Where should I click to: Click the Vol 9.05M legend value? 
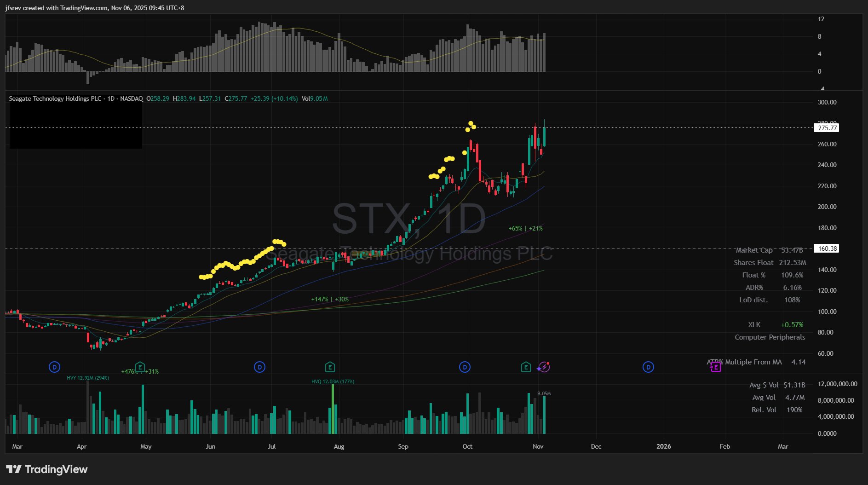pos(315,99)
